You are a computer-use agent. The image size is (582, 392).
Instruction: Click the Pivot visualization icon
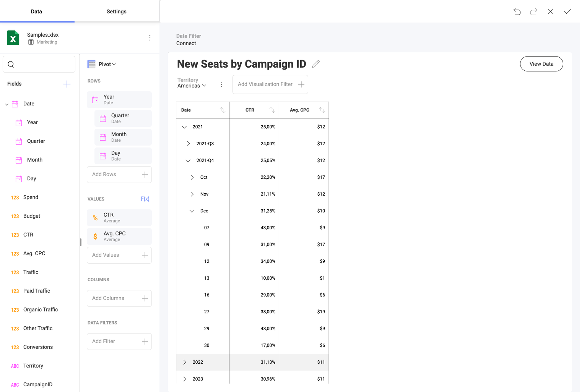tap(91, 64)
